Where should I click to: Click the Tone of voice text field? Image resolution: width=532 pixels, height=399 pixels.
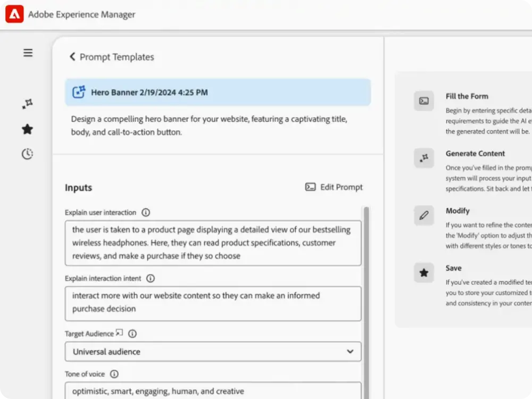[x=213, y=391]
